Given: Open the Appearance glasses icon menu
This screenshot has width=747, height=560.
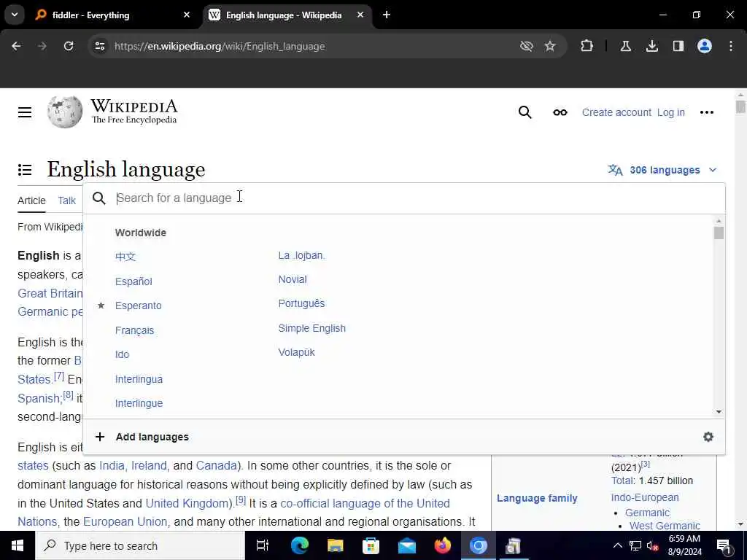Looking at the screenshot, I should click(x=560, y=112).
